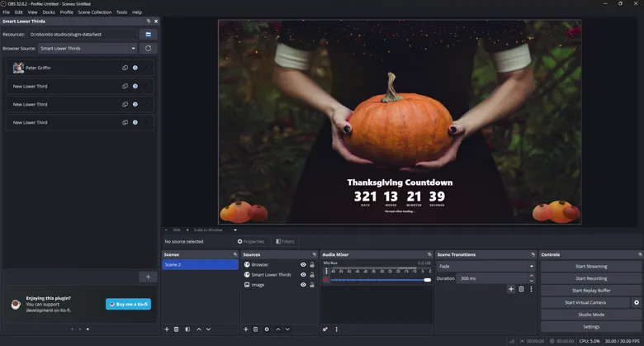Image resolution: width=644 pixels, height=346 pixels.
Task: Open source properties gear in Sources toolbar
Action: [x=267, y=329]
